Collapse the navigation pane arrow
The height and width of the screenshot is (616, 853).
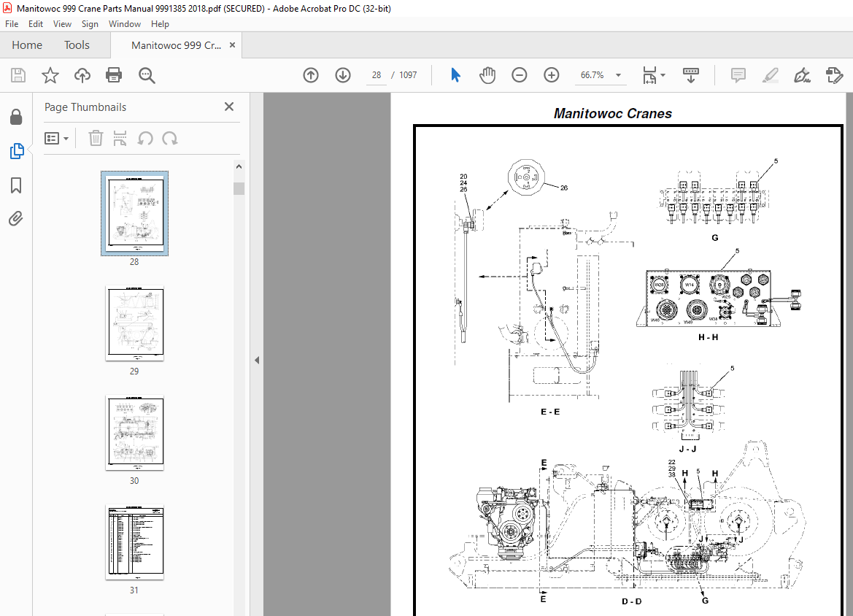click(257, 360)
